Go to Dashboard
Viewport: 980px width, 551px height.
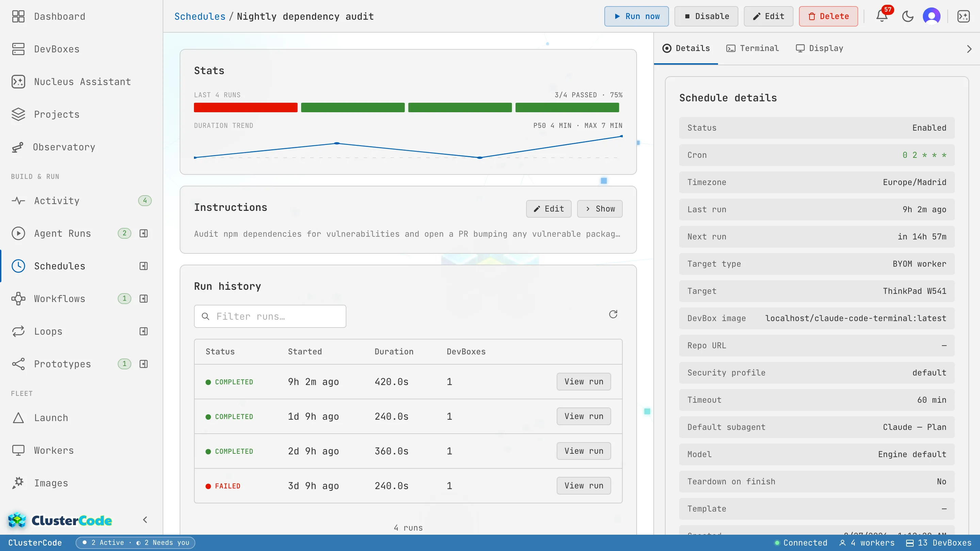[81, 16]
